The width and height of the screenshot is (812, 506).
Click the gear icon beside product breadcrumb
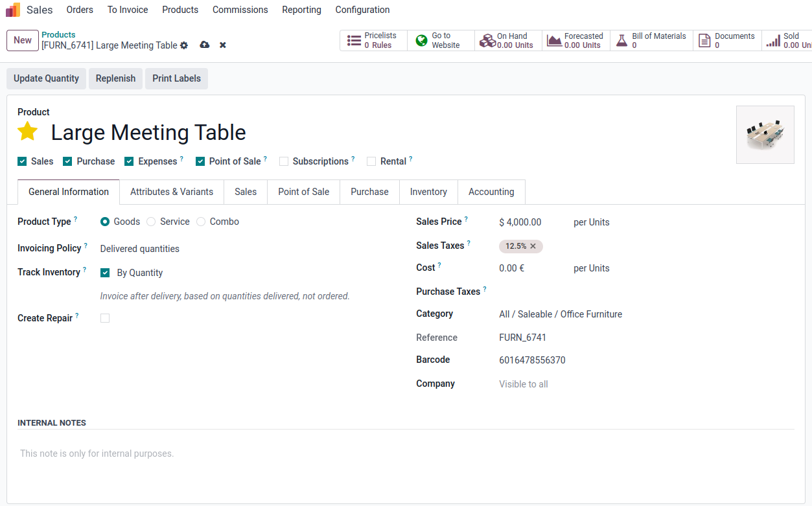[x=184, y=45]
